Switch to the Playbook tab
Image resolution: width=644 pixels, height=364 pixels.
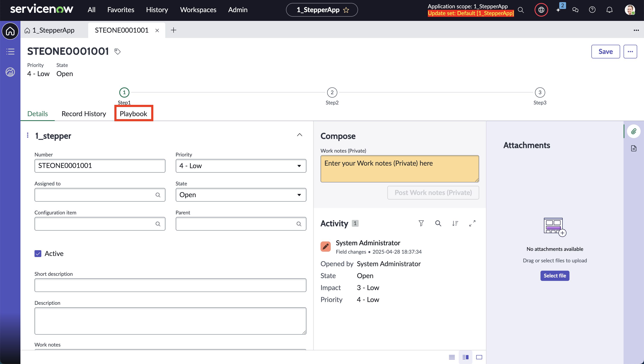coord(134,114)
